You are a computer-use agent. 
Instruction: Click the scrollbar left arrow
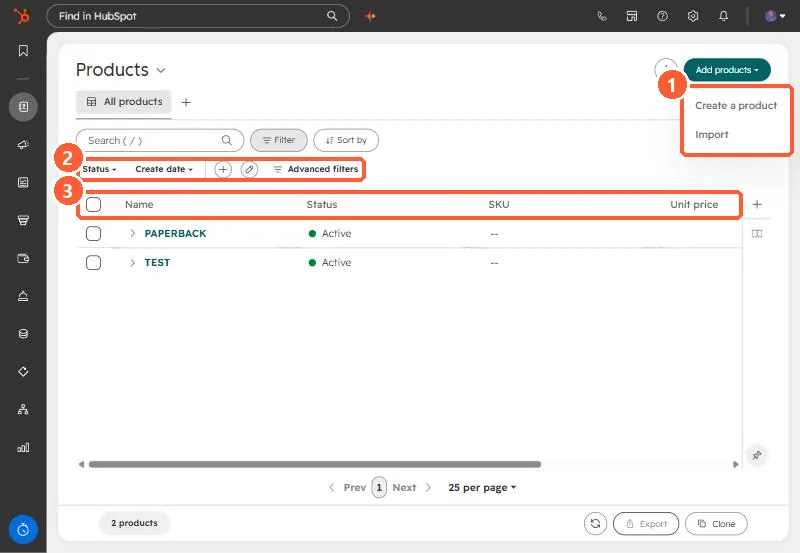point(81,464)
